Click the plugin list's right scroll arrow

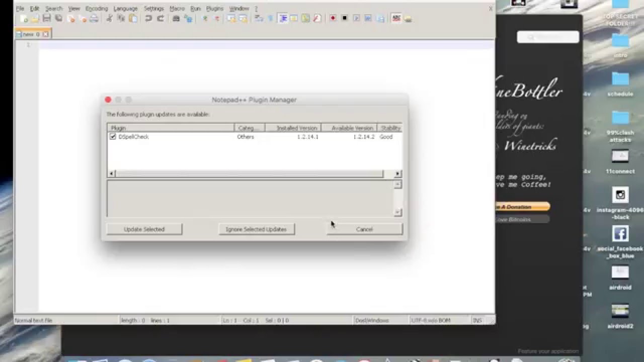pos(397,173)
